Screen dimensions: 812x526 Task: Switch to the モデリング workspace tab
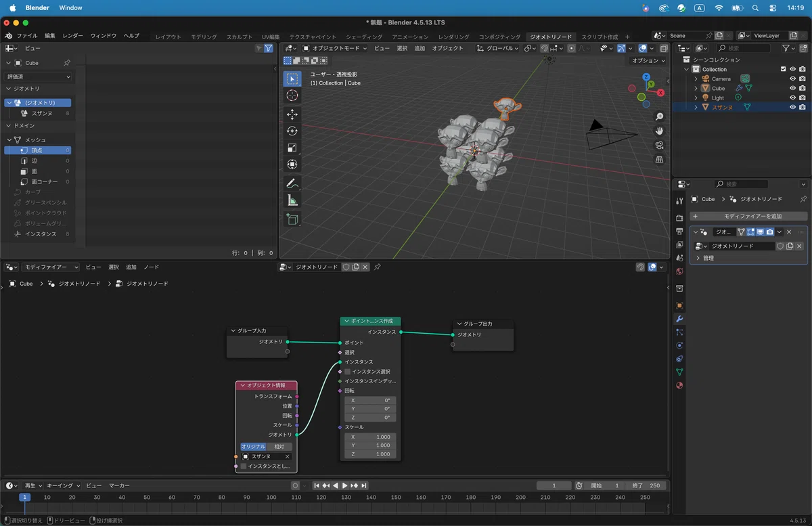coord(204,37)
